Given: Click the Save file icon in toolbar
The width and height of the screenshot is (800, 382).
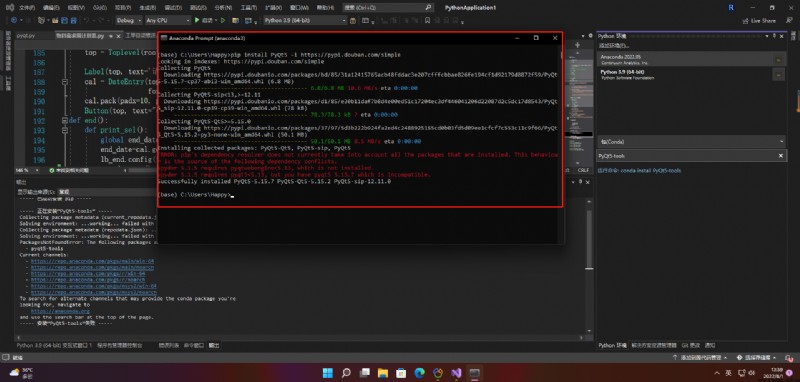Looking at the screenshot, I should (x=64, y=20).
